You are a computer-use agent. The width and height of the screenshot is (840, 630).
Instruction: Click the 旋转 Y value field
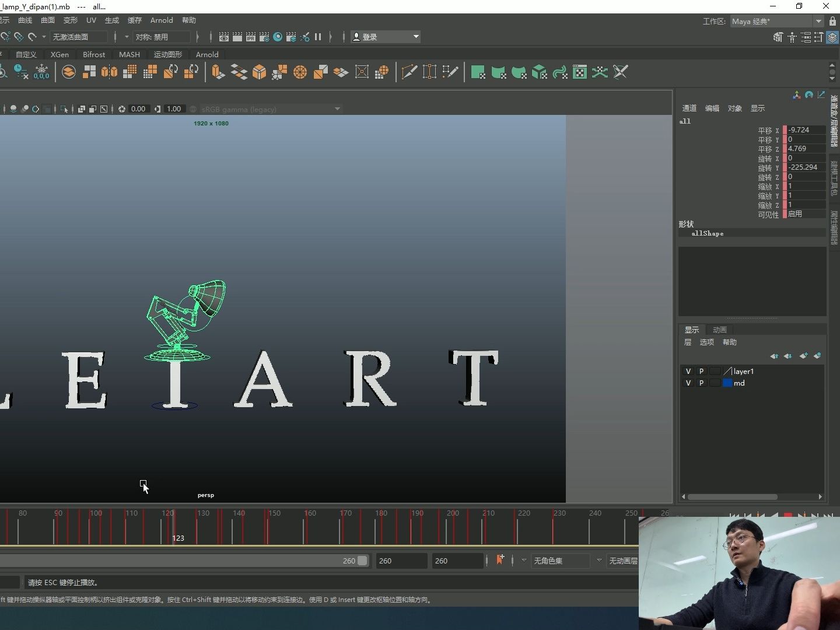click(806, 167)
